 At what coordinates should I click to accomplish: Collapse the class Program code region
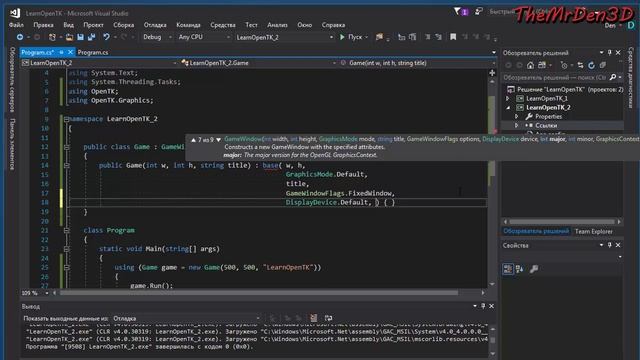point(66,231)
